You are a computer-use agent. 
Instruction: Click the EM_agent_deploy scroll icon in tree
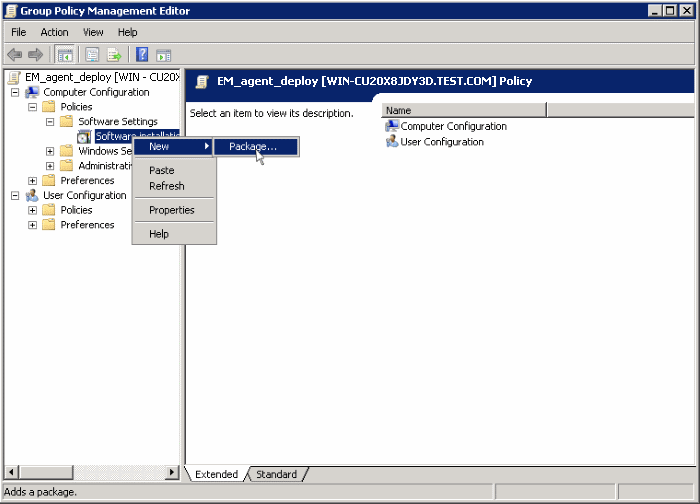pos(14,78)
